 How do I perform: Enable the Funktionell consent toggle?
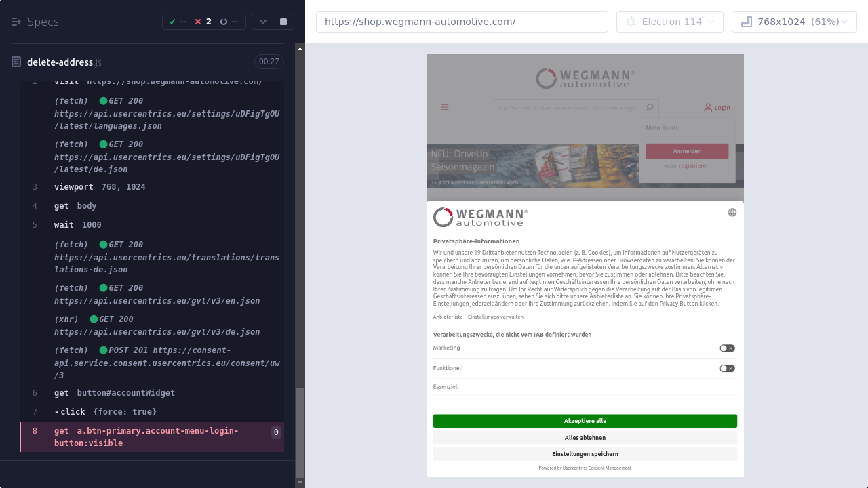[x=727, y=369]
